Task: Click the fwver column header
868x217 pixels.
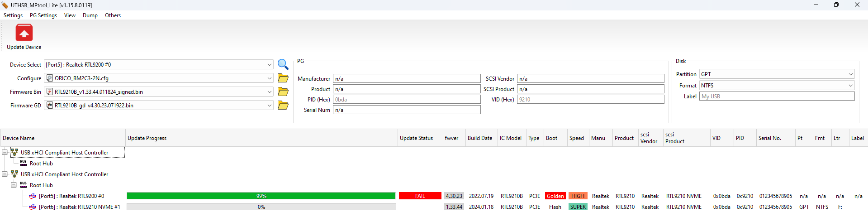Action: click(454, 138)
